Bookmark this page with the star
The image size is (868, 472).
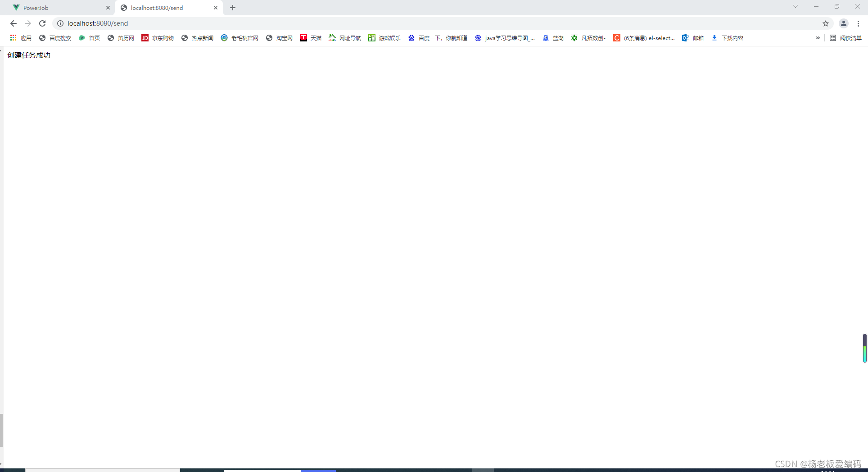826,23
